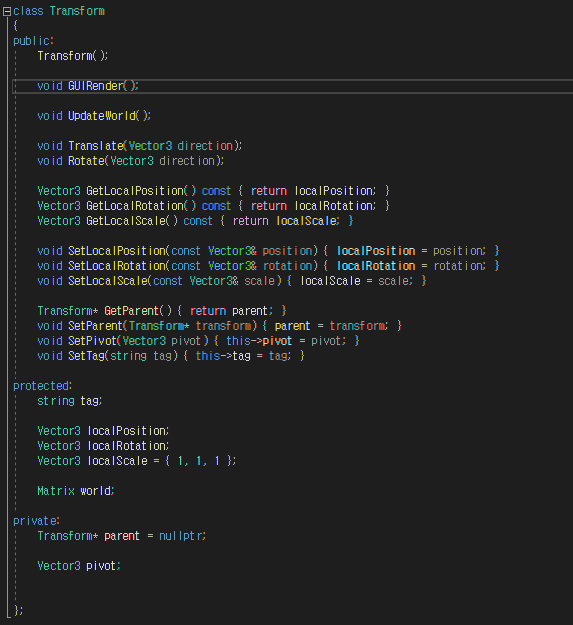Click the Matrix world member declaration
This screenshot has width=573, height=625.
[x=76, y=491]
